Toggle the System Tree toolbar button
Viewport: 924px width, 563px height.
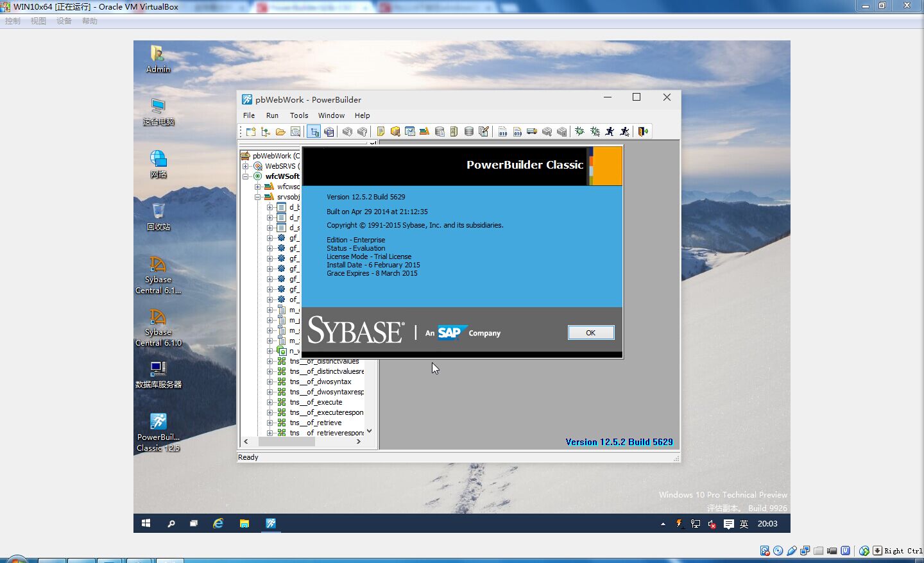[x=314, y=131]
